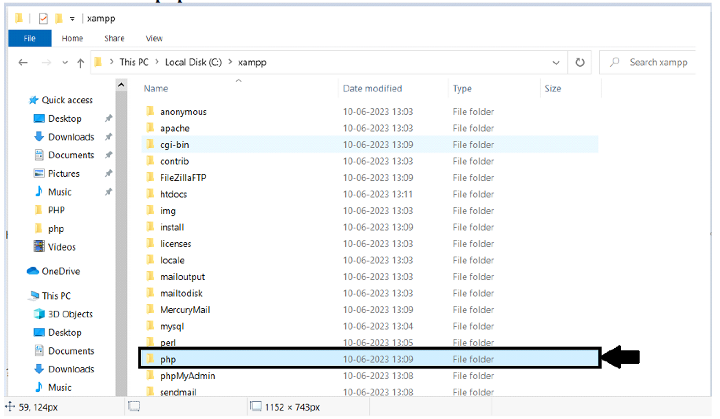720x419 pixels.
Task: Refresh the xampp folder view
Action: coord(580,62)
